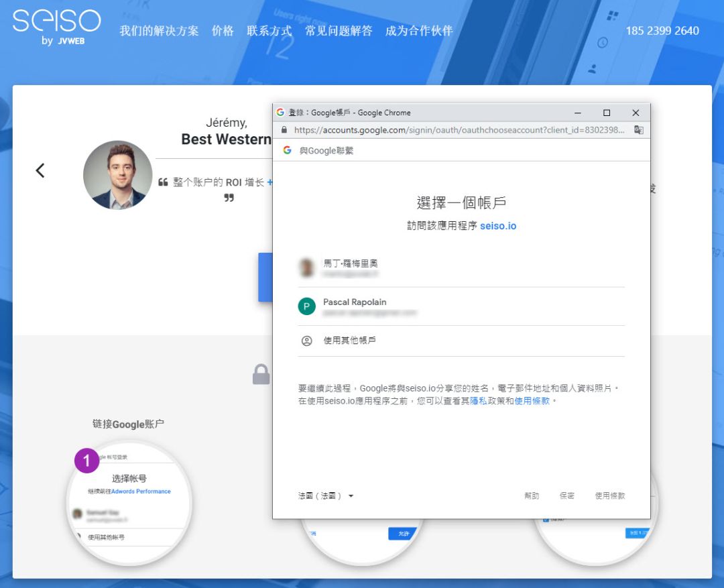Click the translate icon in popup address bar
724x588 pixels.
(639, 130)
